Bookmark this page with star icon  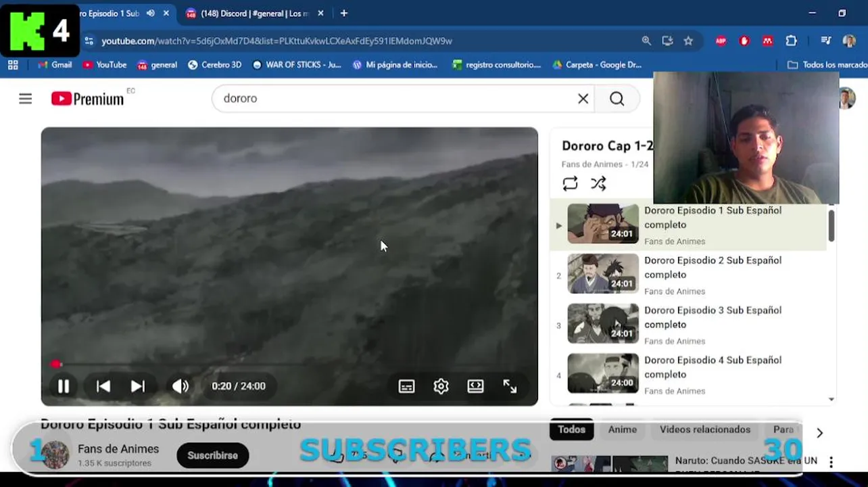(x=688, y=41)
